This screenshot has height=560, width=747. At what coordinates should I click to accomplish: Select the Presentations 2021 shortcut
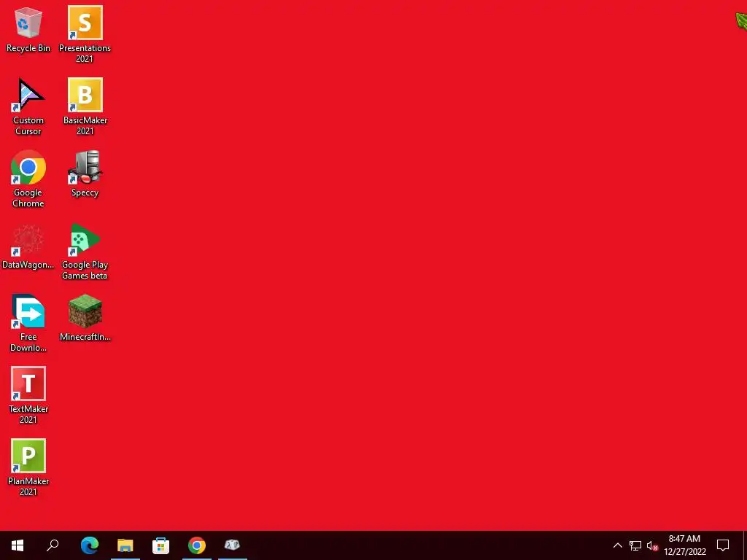[85, 34]
